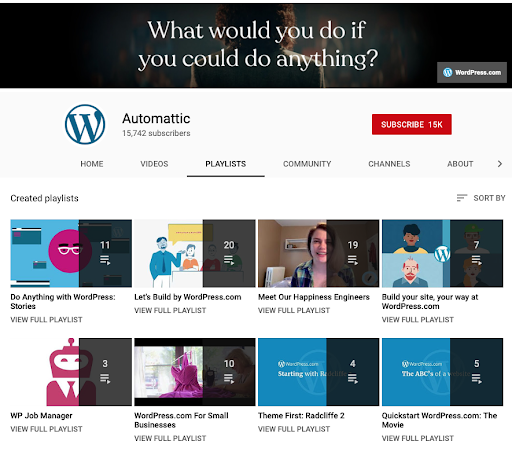512x452 pixels.
Task: Click the Build your site, your way title
Action: pos(430,302)
